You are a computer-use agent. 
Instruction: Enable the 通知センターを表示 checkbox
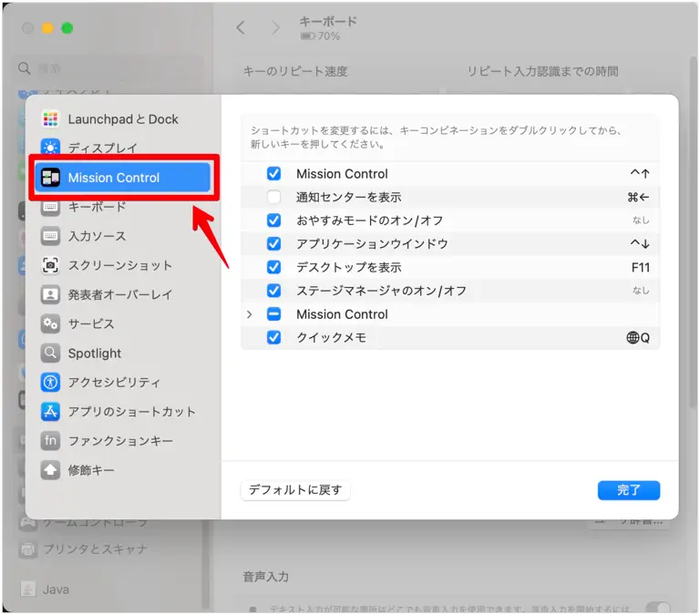[273, 197]
